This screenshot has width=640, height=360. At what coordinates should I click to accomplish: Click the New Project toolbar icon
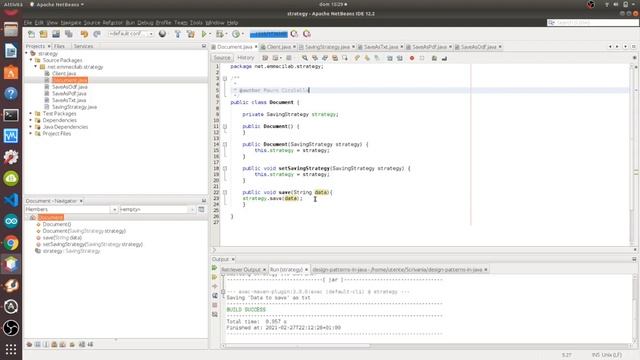(x=44, y=34)
